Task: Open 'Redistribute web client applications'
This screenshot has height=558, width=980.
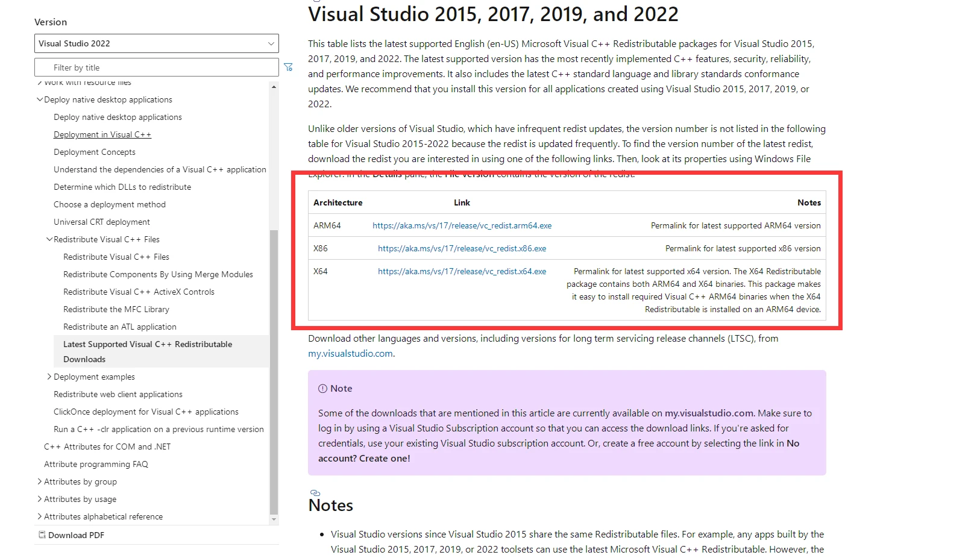Action: coord(118,394)
